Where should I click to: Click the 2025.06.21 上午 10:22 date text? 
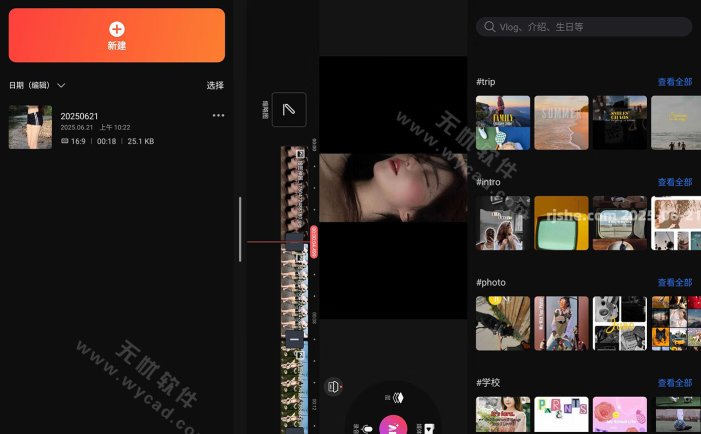tap(95, 127)
